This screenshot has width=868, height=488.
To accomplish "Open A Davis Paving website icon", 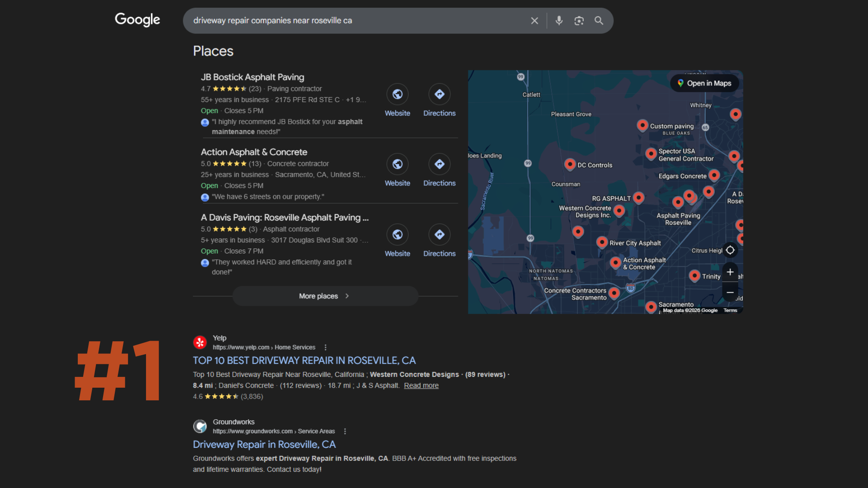I will point(397,235).
